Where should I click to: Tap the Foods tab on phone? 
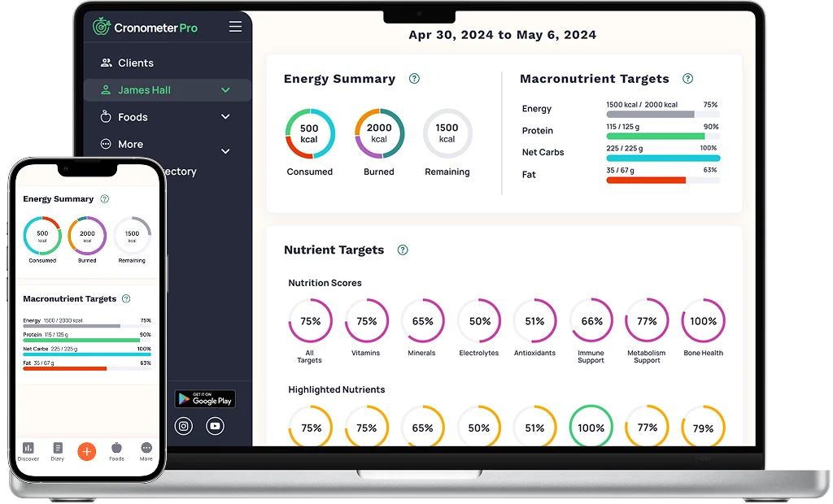click(x=116, y=451)
